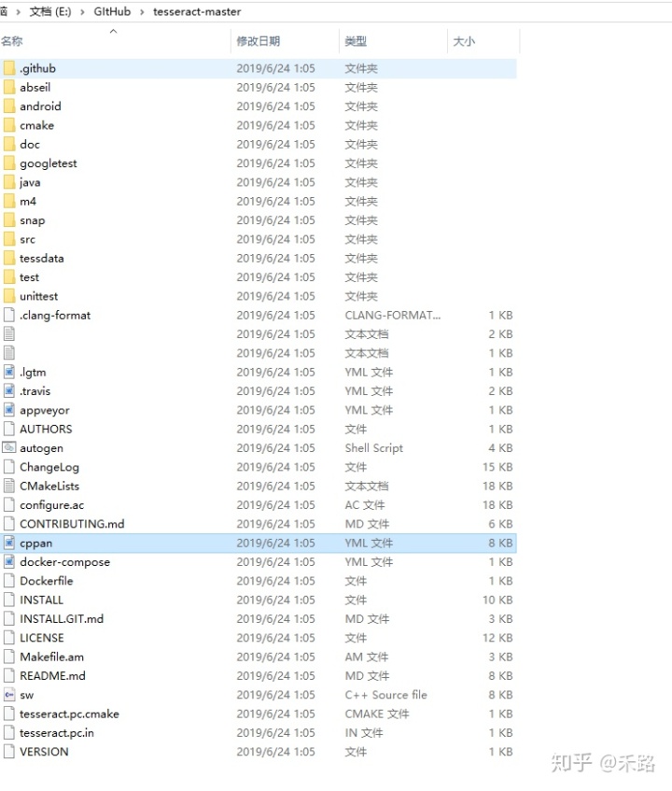Click the .clang-format file icon

(9, 316)
